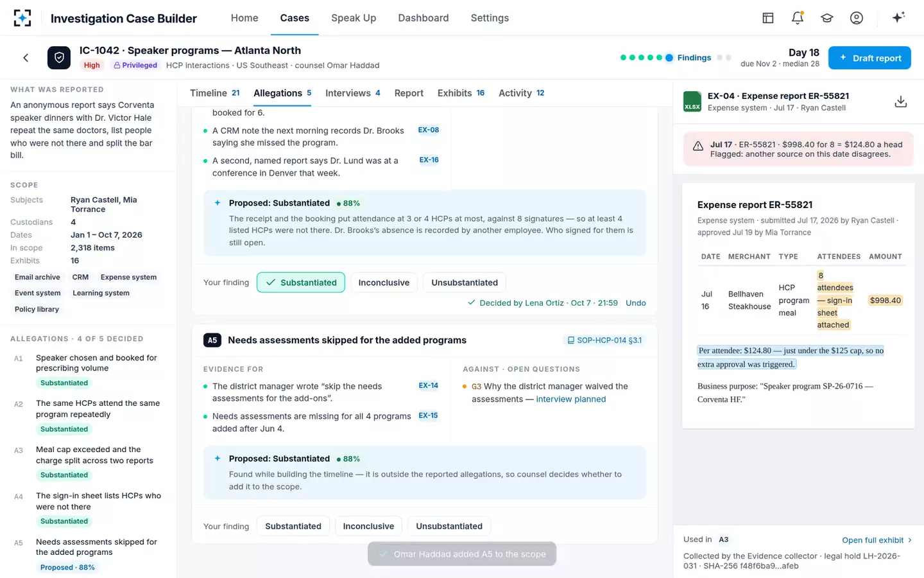This screenshot has width=924, height=578.
Task: Switch to the Allegations tab
Action: (x=282, y=93)
